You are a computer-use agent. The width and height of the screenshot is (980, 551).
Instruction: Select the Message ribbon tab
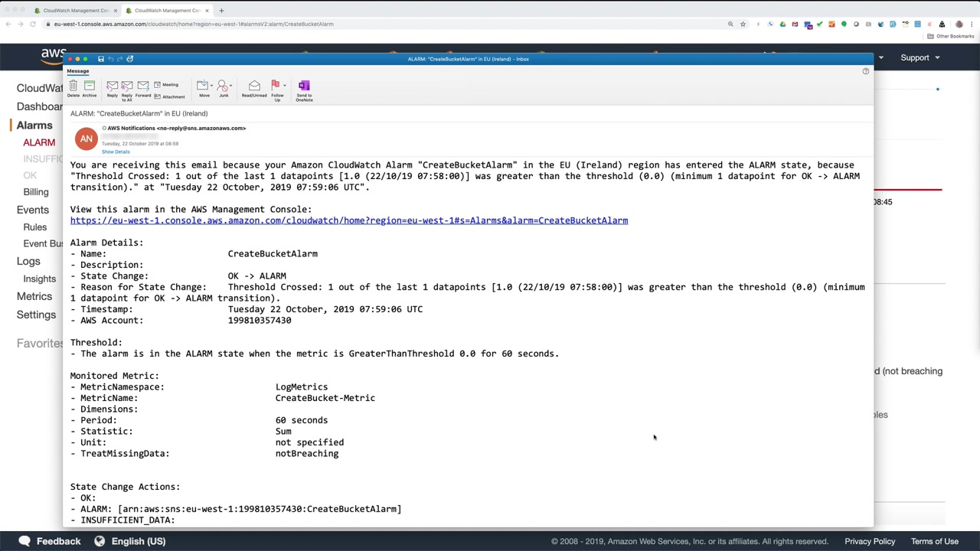(x=77, y=71)
